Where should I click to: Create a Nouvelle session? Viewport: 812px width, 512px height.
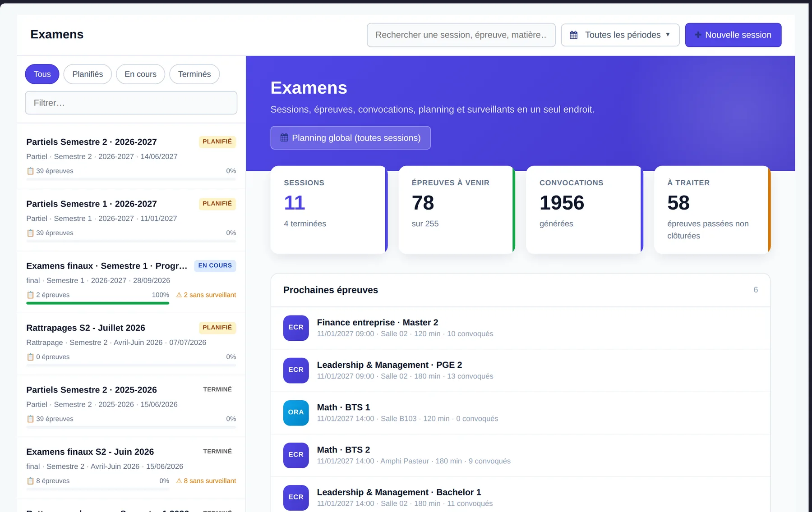click(733, 35)
